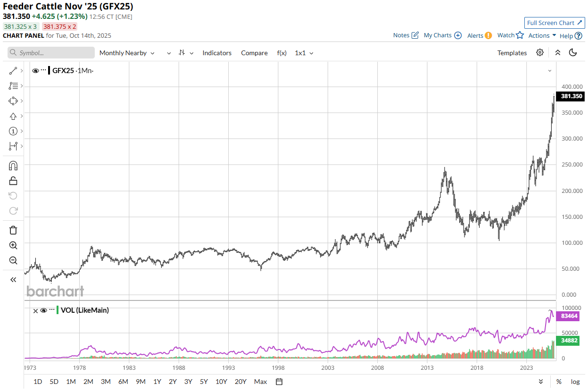Select the trend line drawing tool

pos(13,71)
